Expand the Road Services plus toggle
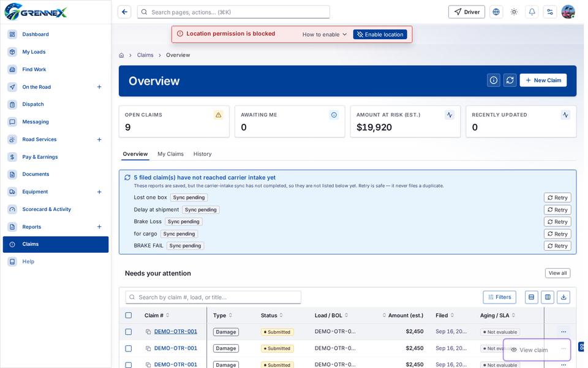This screenshot has height=368, width=588. tap(99, 139)
